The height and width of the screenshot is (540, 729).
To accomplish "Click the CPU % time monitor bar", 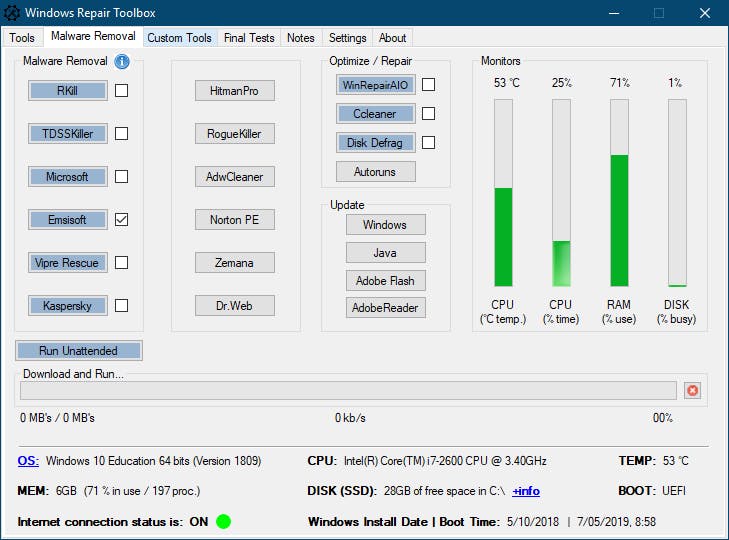I will click(x=561, y=193).
